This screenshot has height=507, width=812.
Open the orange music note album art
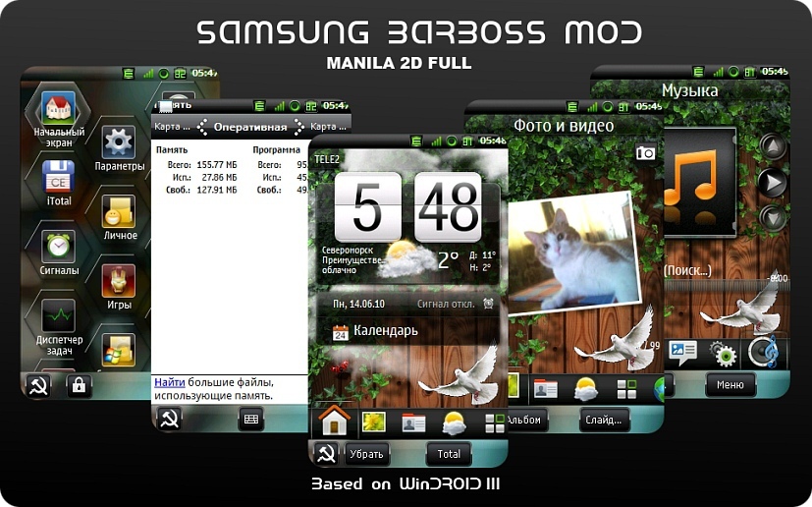pyautogui.click(x=698, y=182)
